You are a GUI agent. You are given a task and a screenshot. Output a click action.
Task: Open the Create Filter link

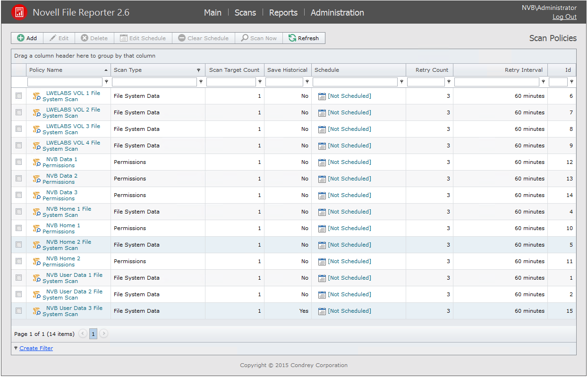tap(36, 348)
